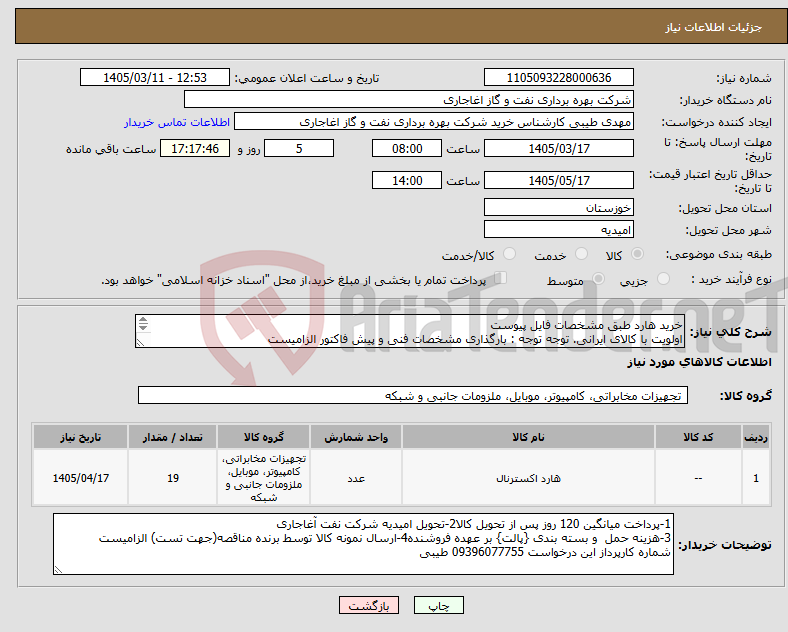
Task: Click the response deadline time 08:00
Action: pyautogui.click(x=407, y=149)
